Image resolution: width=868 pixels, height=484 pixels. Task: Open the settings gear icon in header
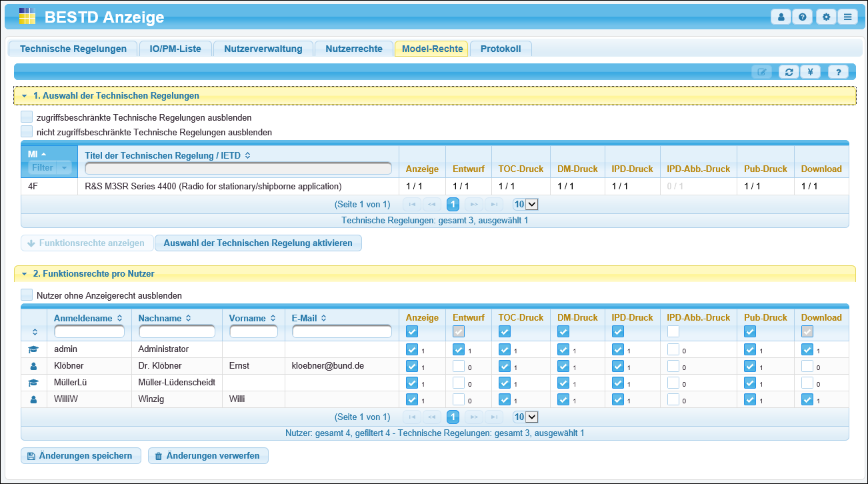coord(826,17)
